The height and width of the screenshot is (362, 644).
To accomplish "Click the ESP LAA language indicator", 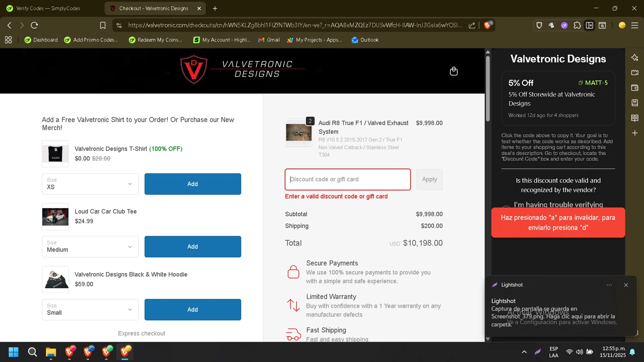I will tap(554, 352).
